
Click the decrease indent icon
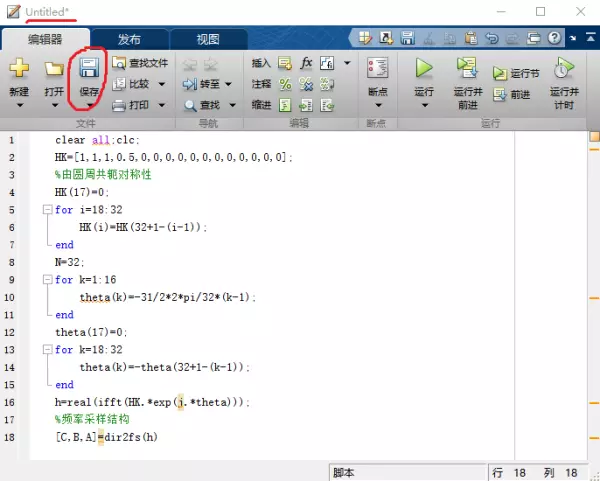click(x=327, y=105)
